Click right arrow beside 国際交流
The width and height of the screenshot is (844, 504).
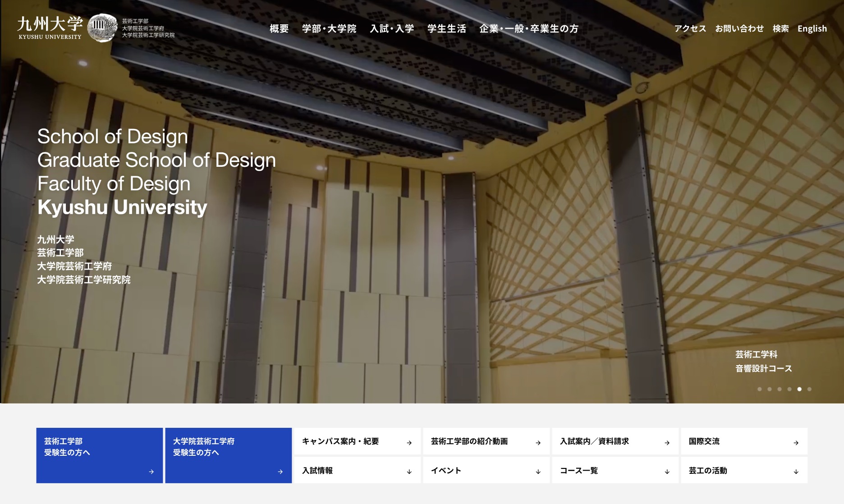[796, 443]
